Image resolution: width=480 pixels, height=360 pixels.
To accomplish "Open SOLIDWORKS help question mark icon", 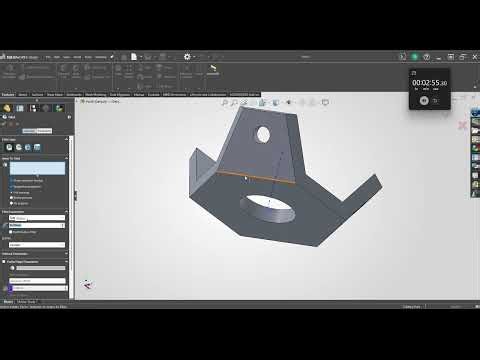I will pos(426,57).
